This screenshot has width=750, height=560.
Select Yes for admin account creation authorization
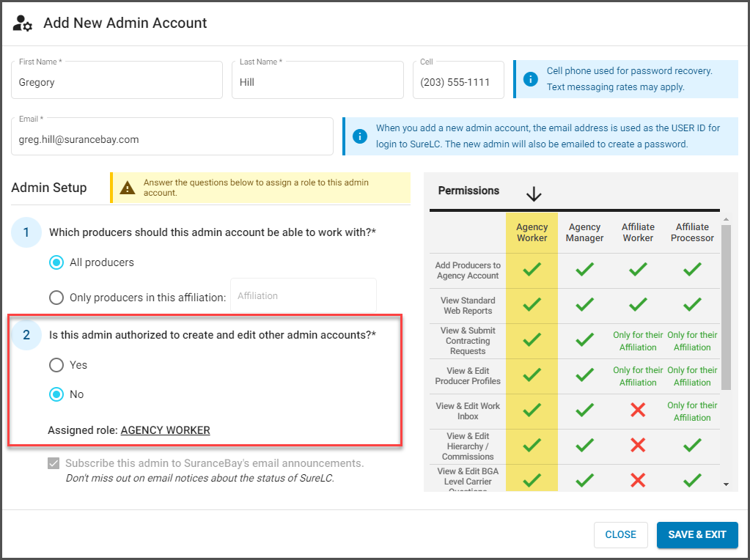coord(56,365)
